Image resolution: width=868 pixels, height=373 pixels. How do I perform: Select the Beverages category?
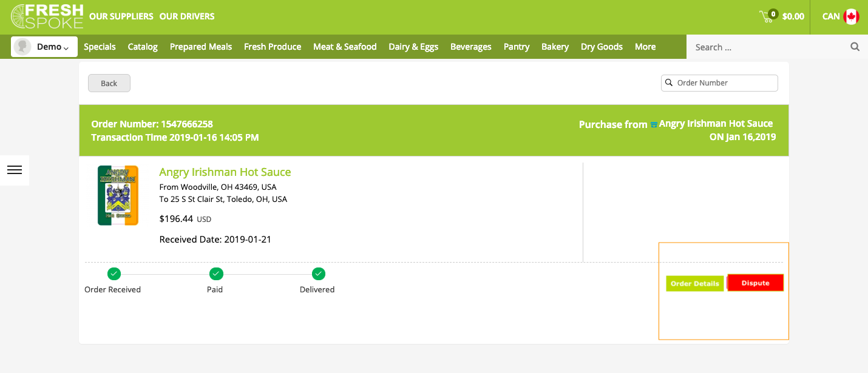pos(471,47)
